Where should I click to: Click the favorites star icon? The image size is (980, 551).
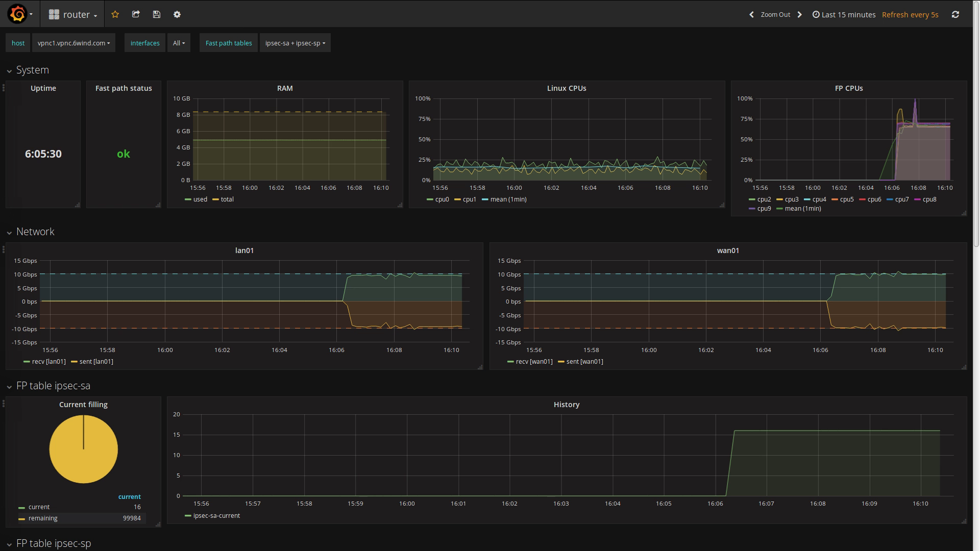[x=115, y=13]
